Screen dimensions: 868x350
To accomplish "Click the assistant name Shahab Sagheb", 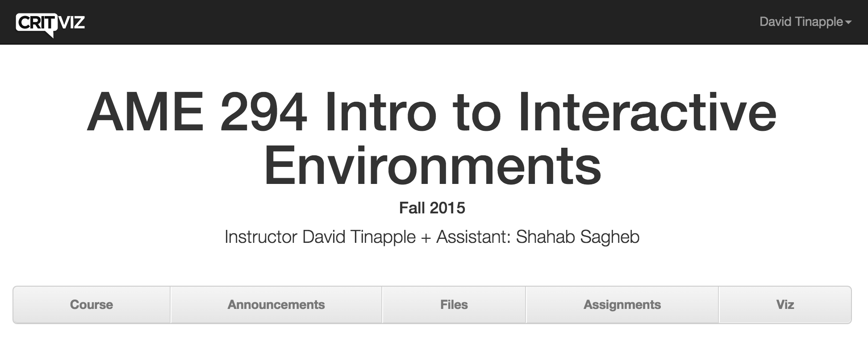I will pos(578,237).
